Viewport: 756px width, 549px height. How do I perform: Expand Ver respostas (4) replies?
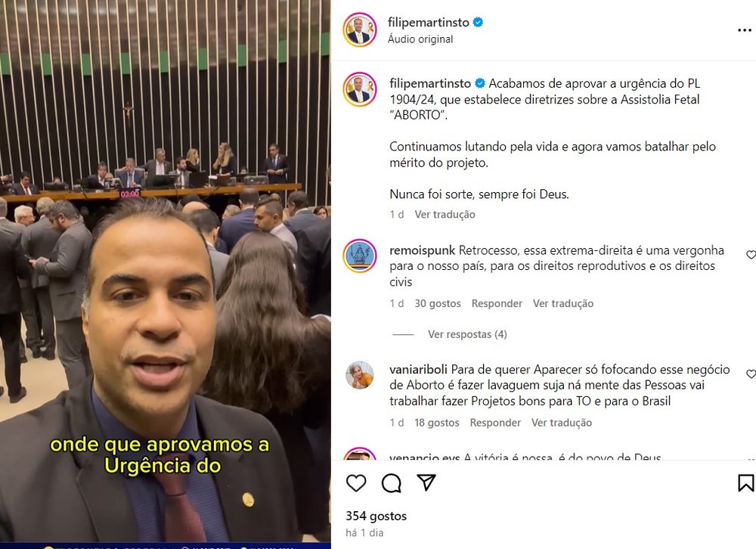point(467,334)
